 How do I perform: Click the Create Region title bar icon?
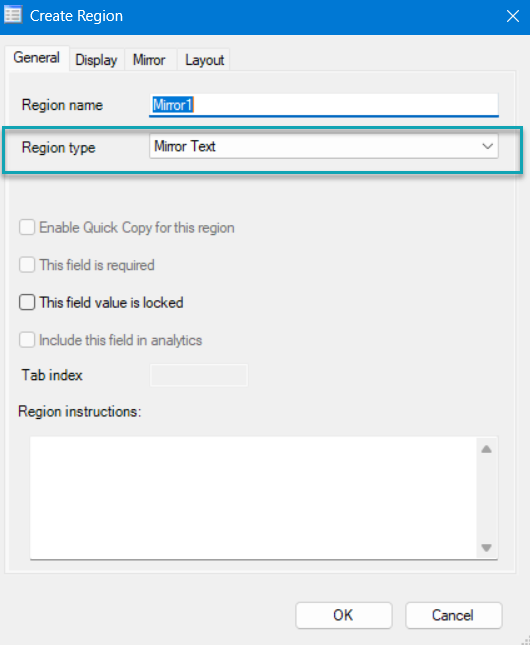pos(13,16)
